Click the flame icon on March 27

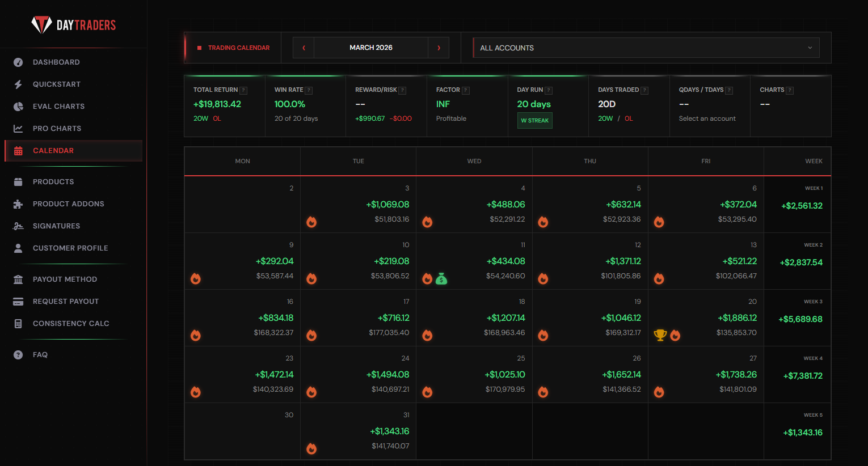[659, 392]
